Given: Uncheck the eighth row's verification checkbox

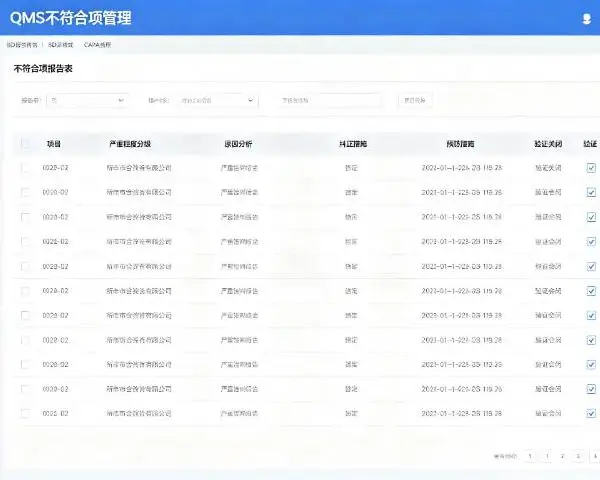Looking at the screenshot, I should click(x=591, y=340).
